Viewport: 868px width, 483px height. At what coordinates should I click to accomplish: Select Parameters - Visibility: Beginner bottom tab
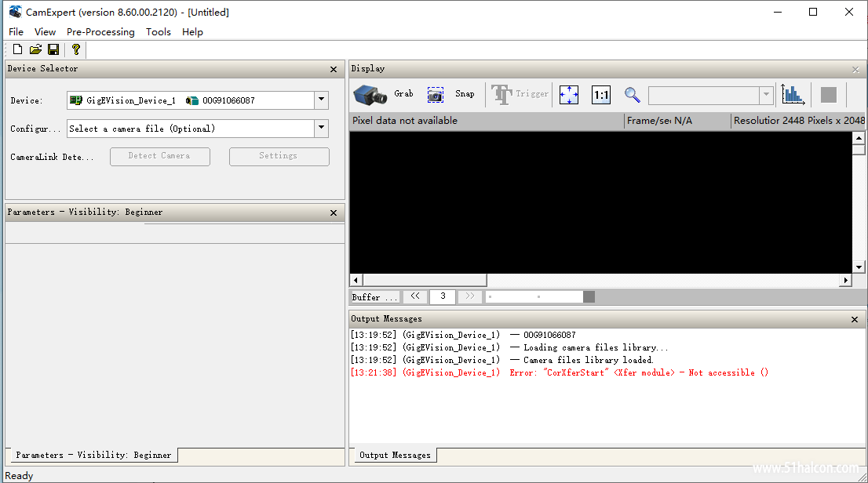point(93,455)
